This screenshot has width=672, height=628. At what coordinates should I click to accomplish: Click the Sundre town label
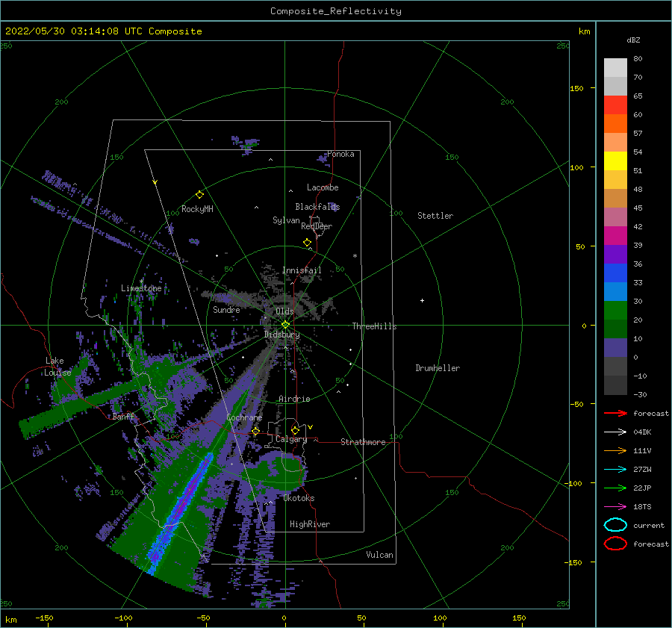226,309
